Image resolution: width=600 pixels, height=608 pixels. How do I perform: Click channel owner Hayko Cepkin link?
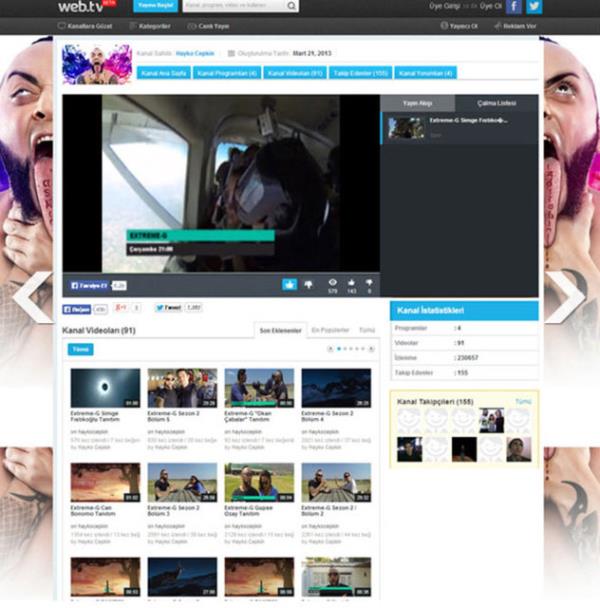[195, 54]
